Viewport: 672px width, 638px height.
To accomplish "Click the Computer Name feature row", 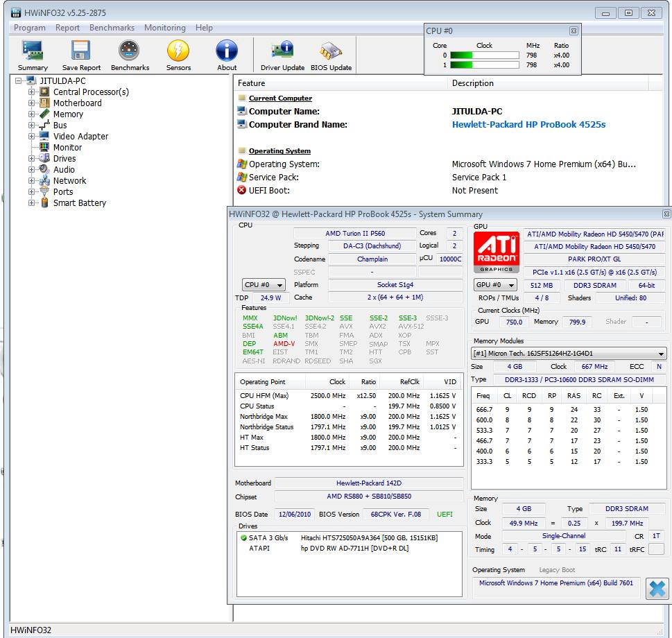I will coord(448,112).
